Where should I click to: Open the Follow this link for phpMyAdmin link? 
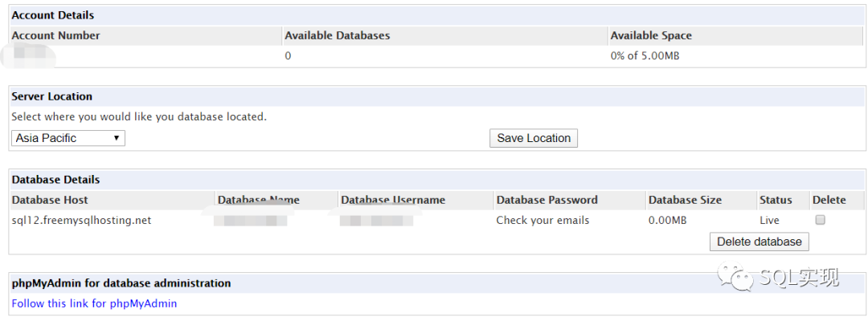coord(94,303)
